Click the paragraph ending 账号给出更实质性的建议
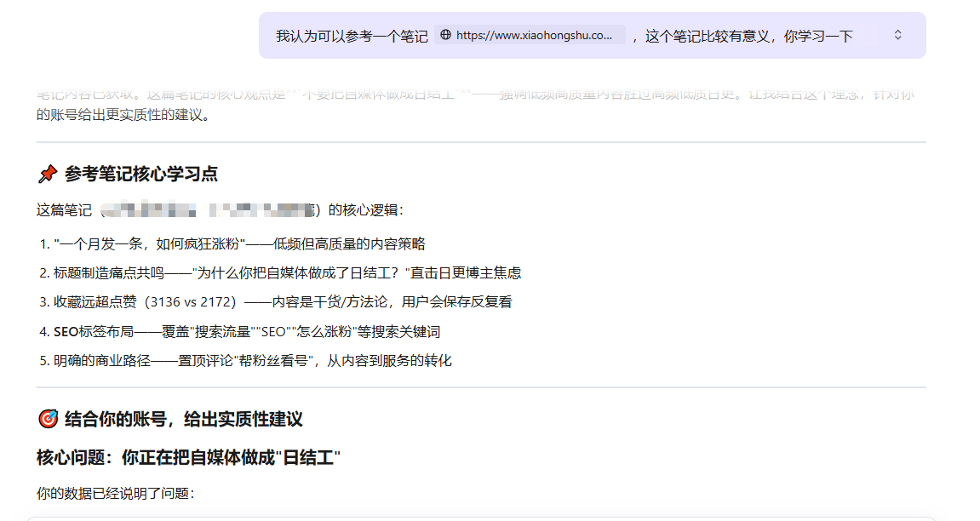Viewport: 980px width, 521px height. 121,114
